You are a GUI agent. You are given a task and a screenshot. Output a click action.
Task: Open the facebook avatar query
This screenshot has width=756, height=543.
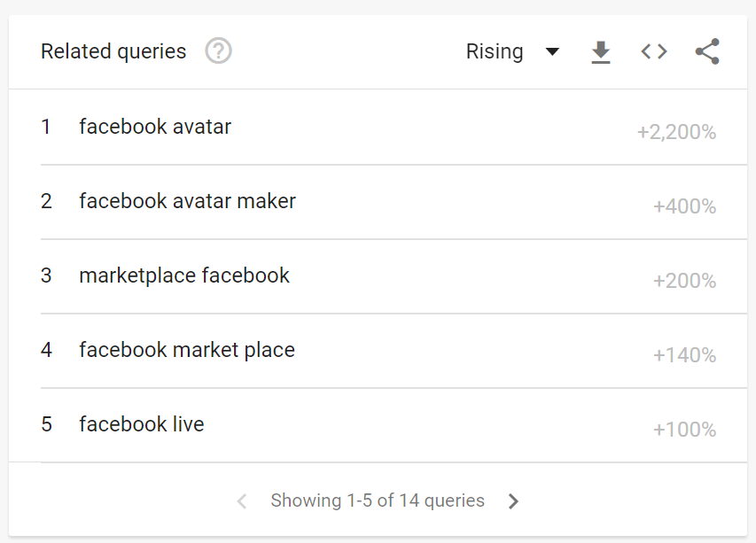pyautogui.click(x=155, y=127)
